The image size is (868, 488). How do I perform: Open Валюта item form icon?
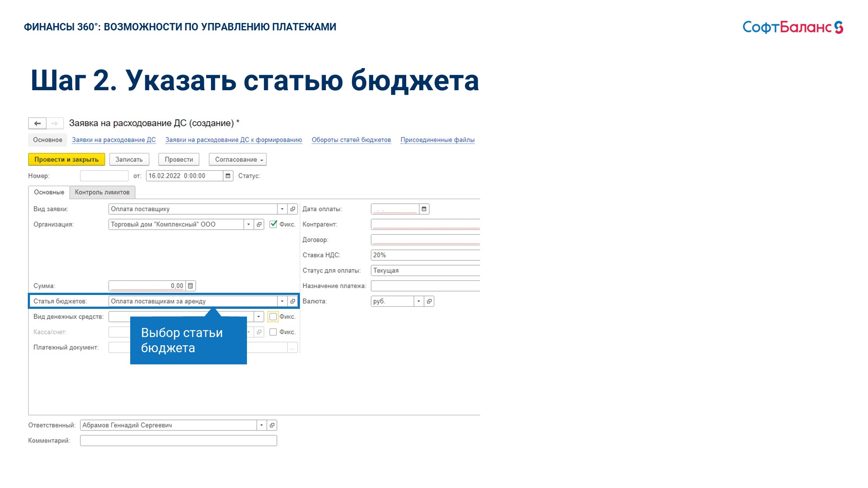tap(429, 301)
